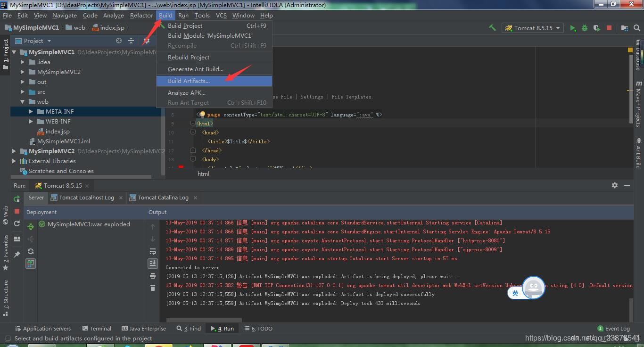The width and height of the screenshot is (644, 347).
Task: Expand the MySimpleMVC2 subfolder arrow
Action: pos(23,72)
